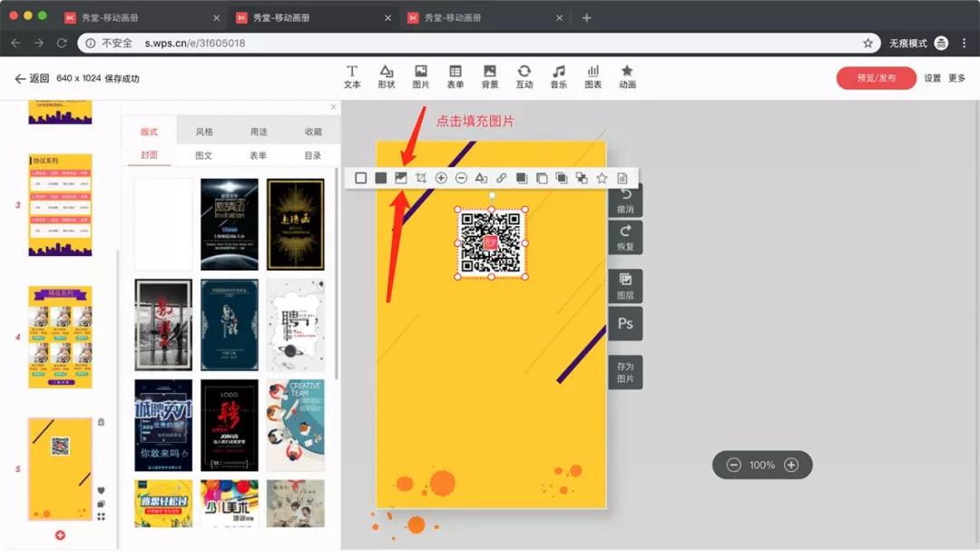This screenshot has height=551, width=980.
Task: Open the Background (背景) tool
Action: [x=489, y=77]
